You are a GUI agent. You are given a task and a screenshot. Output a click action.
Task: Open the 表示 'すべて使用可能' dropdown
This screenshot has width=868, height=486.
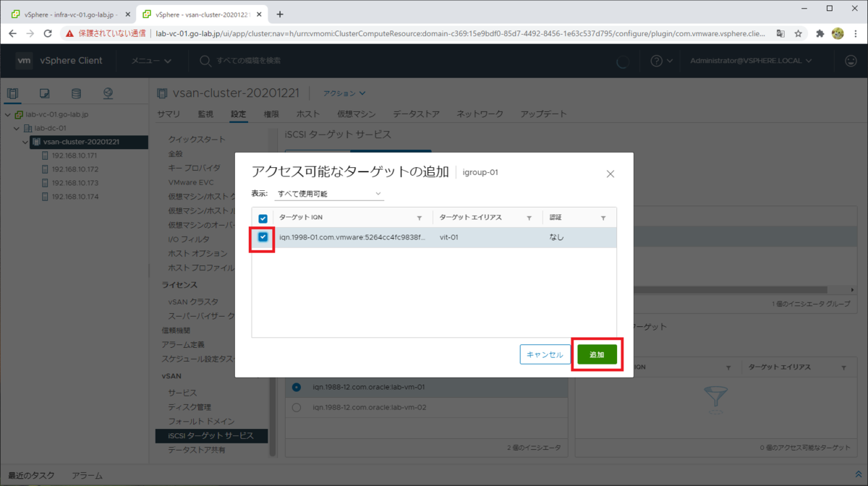click(x=329, y=194)
